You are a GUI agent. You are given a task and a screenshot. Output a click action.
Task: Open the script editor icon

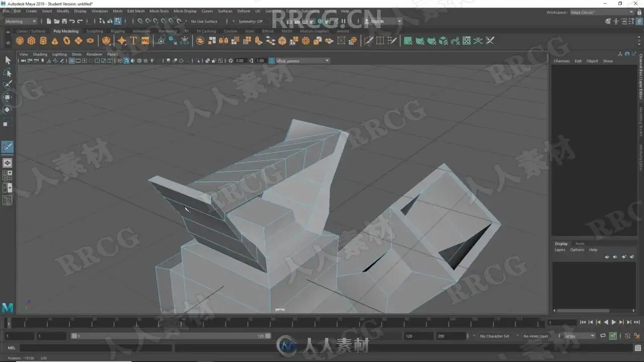pos(637,347)
